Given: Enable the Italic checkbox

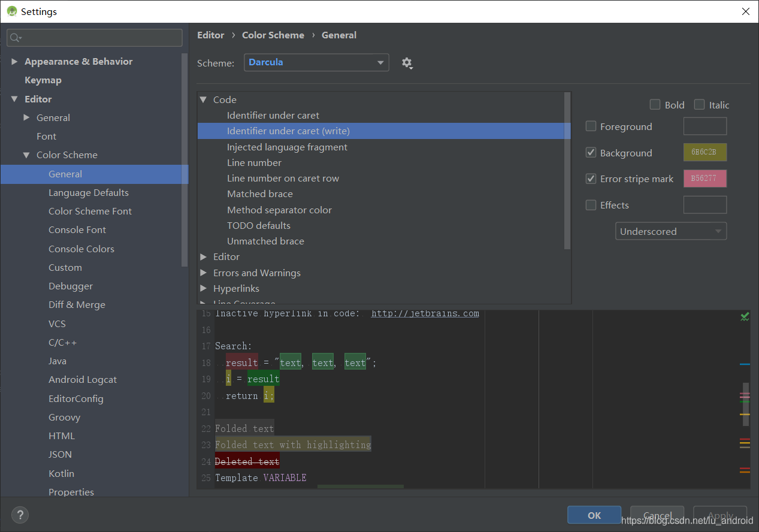Looking at the screenshot, I should pos(699,105).
